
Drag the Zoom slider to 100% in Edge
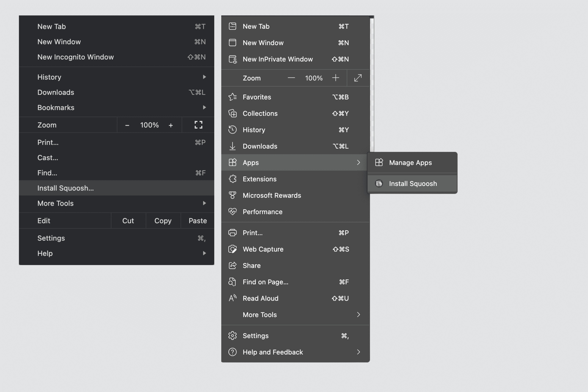[314, 78]
